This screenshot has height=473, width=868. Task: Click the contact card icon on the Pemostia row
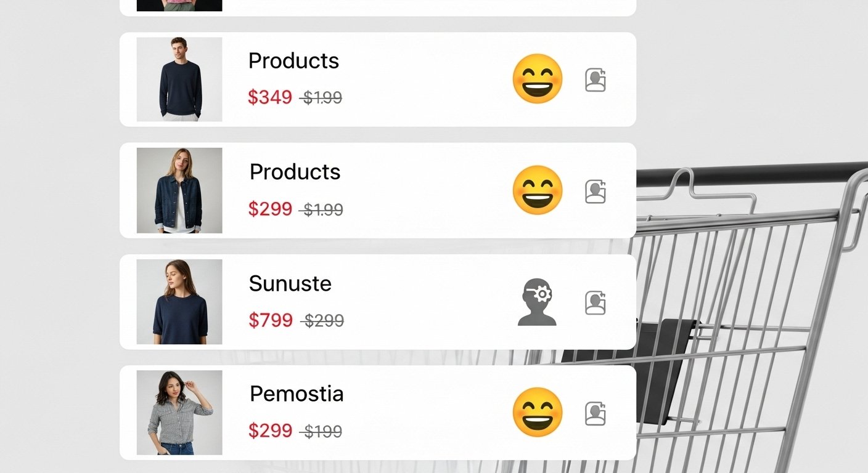tap(596, 413)
